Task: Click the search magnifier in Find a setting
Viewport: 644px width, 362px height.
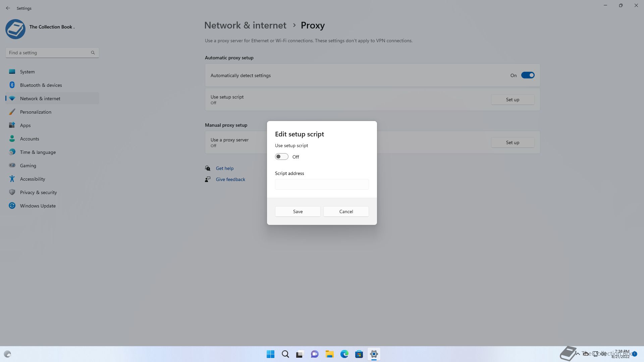Action: (93, 53)
